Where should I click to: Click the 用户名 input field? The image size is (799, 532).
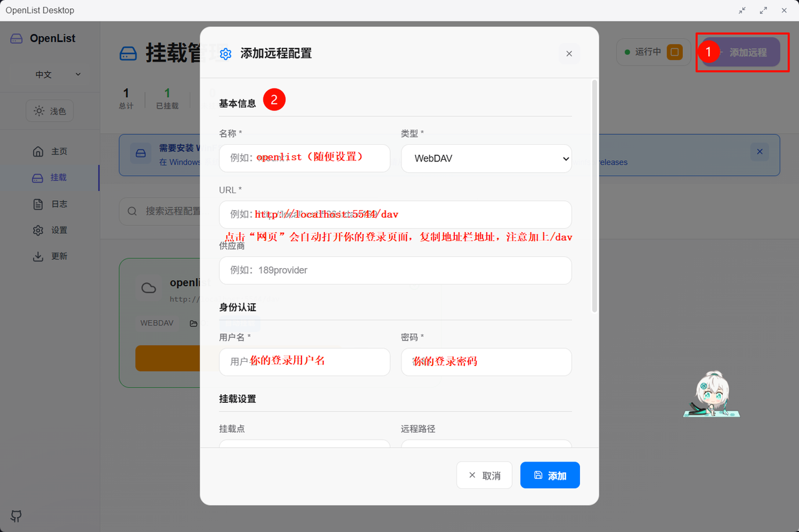[x=305, y=362]
